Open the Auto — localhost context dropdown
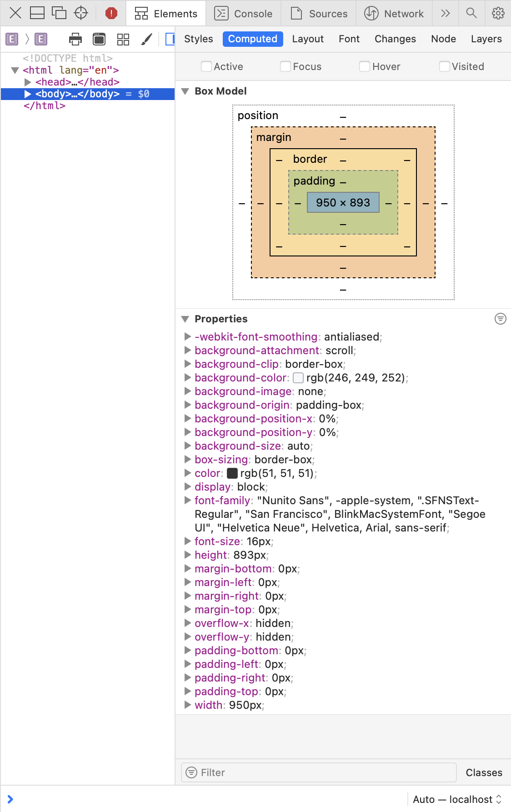This screenshot has width=511, height=812. pos(457,799)
